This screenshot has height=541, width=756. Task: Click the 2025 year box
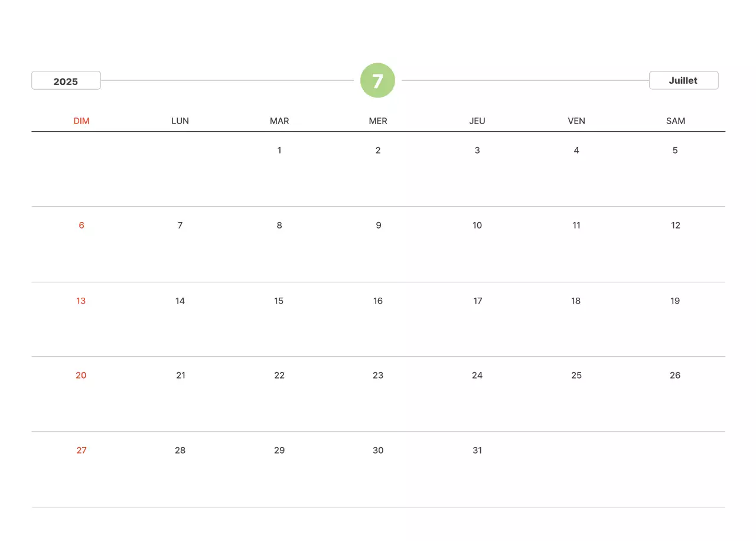pyautogui.click(x=66, y=81)
